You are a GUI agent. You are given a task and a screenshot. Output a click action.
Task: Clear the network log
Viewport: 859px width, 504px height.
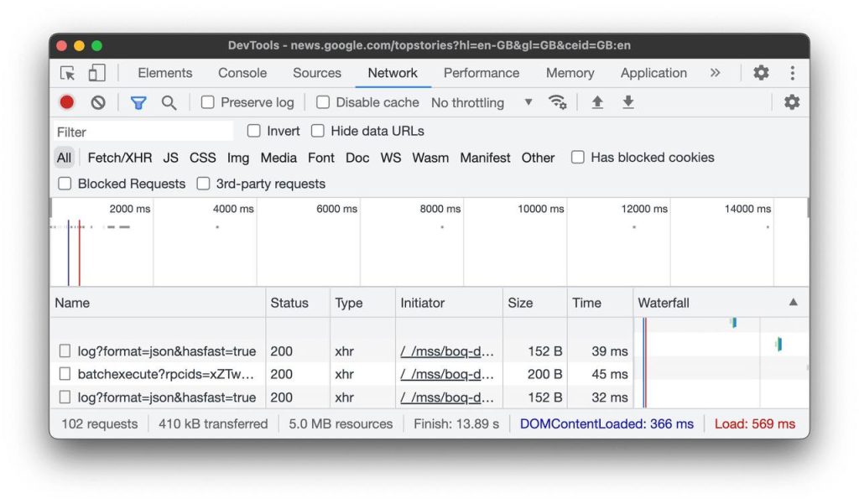coord(98,102)
